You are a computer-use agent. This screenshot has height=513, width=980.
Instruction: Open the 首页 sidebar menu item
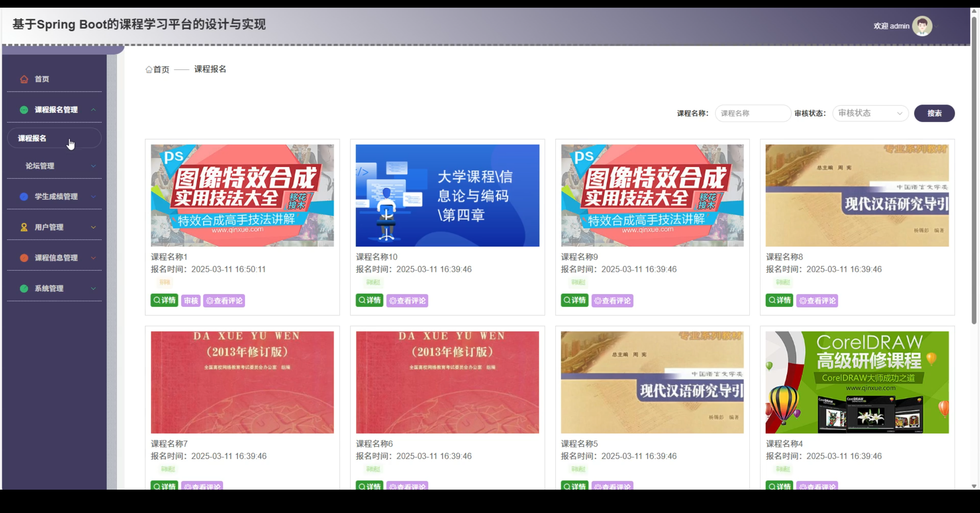pyautogui.click(x=42, y=79)
